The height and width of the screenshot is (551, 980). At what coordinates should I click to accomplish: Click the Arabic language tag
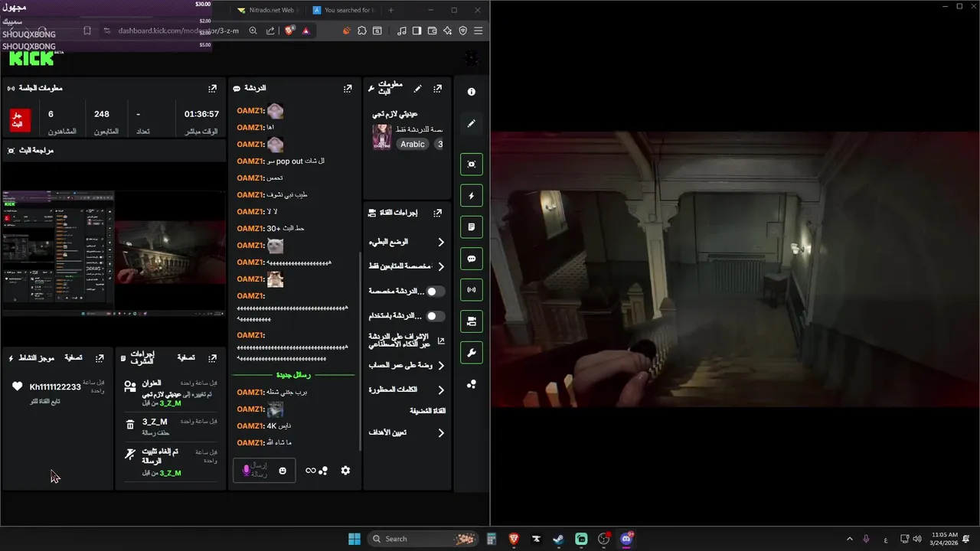[413, 144]
